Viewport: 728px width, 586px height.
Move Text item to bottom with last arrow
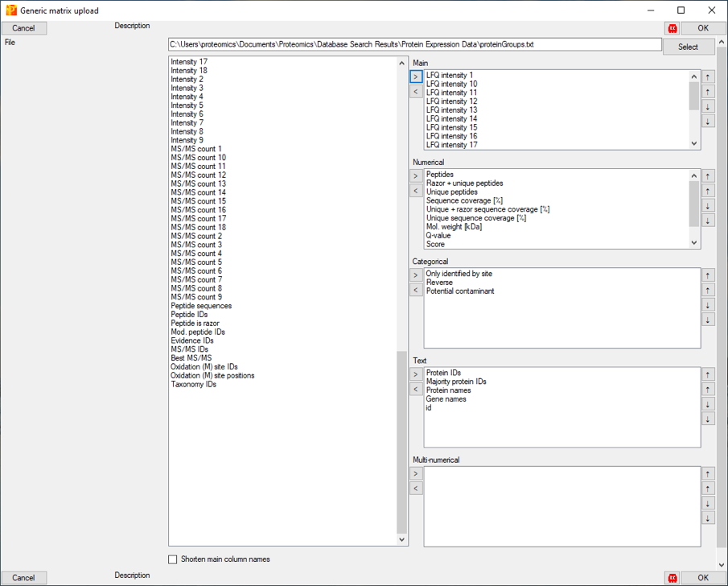(x=708, y=419)
